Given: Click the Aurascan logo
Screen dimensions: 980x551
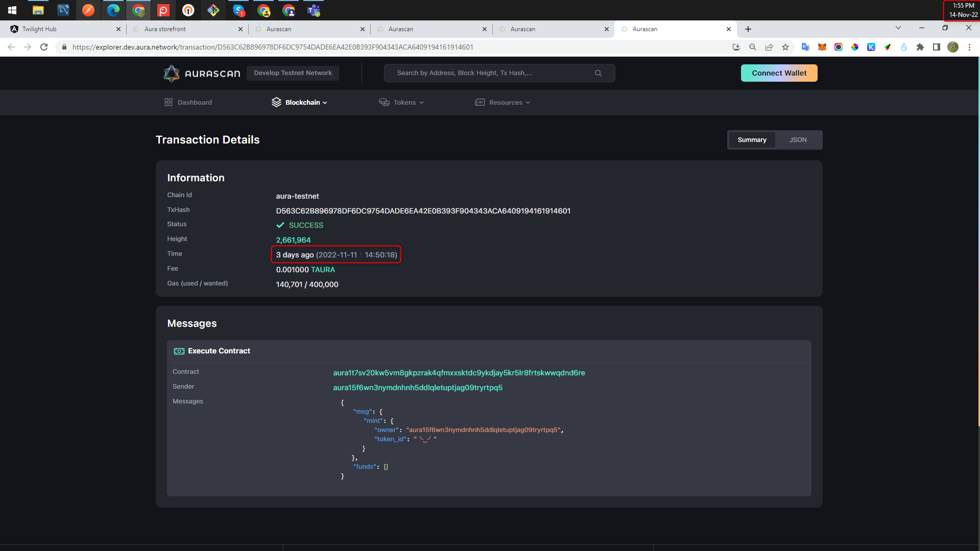Looking at the screenshot, I should (201, 73).
